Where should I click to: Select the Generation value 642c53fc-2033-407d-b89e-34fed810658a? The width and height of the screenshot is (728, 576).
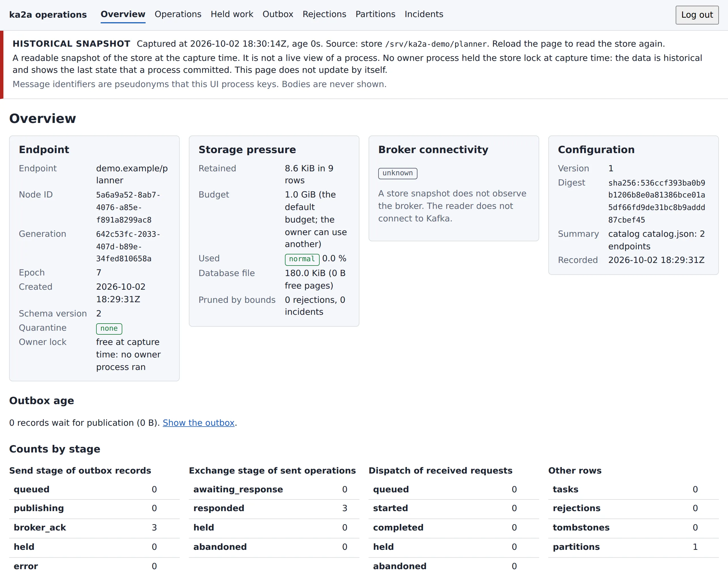128,246
